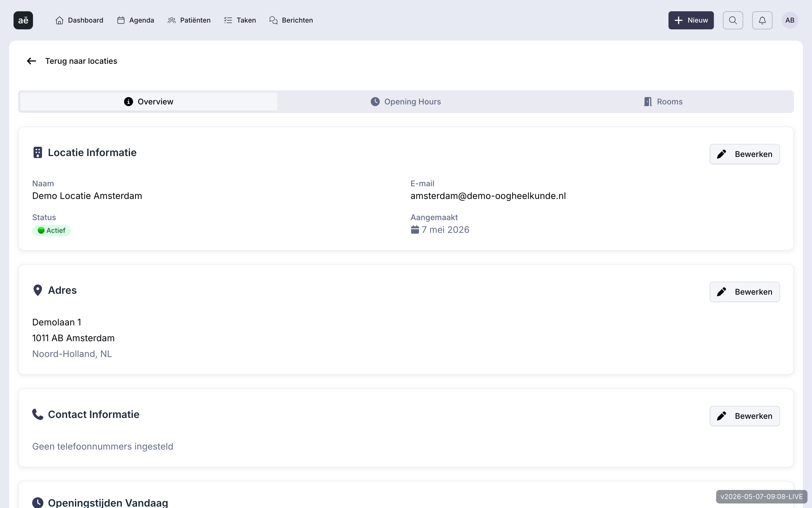Click the address line Demolaan 1
The width and height of the screenshot is (812, 508).
(x=57, y=322)
